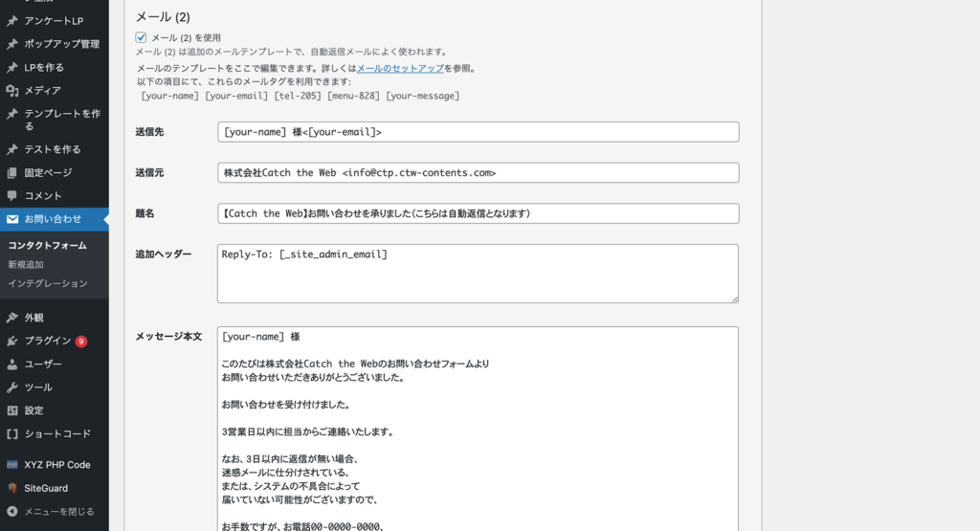Open コンタクトフォーム submenu item

click(x=48, y=246)
